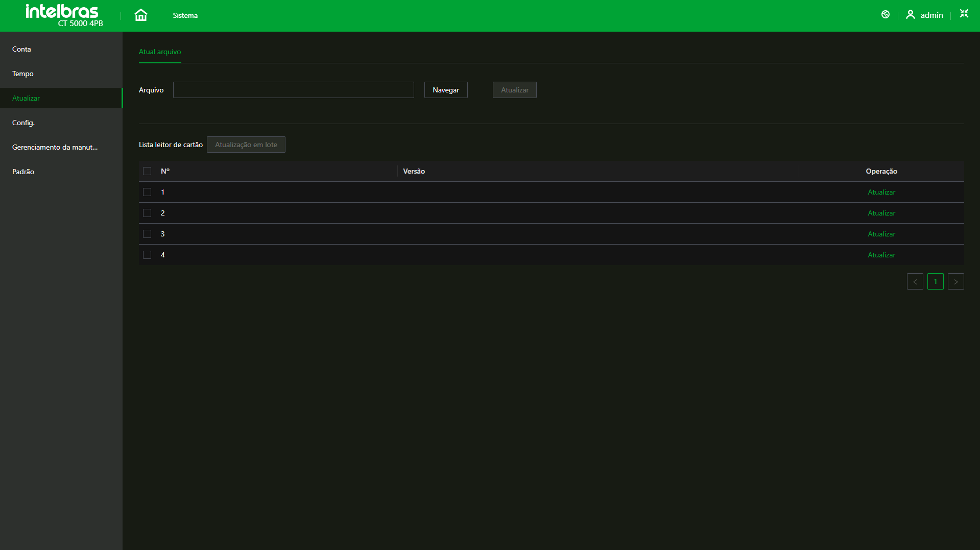Advance to next page with right chevron
This screenshot has height=550, width=980.
[955, 281]
